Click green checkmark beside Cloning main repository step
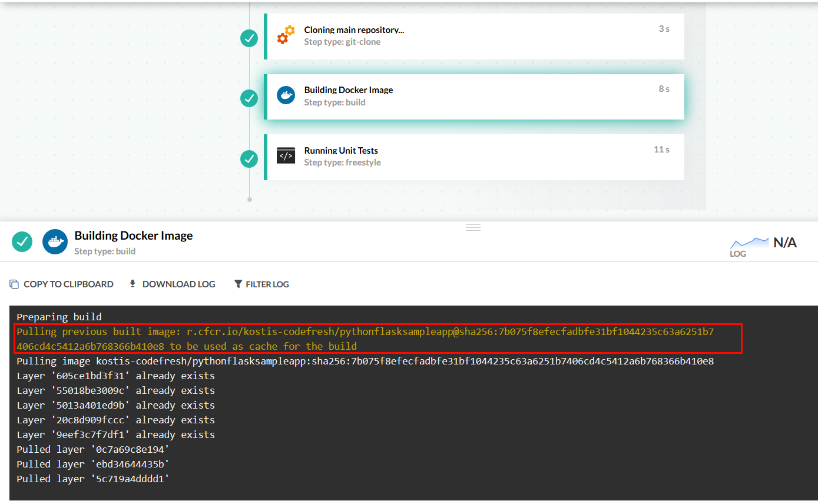Viewport: 818px width, 504px height. pos(249,38)
